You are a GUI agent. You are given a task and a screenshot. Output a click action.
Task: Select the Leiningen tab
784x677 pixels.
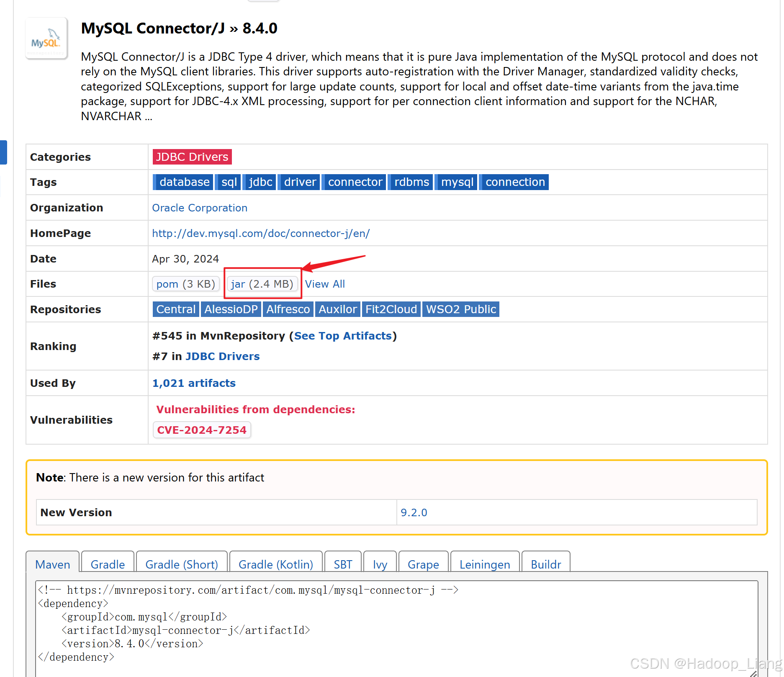coord(485,564)
